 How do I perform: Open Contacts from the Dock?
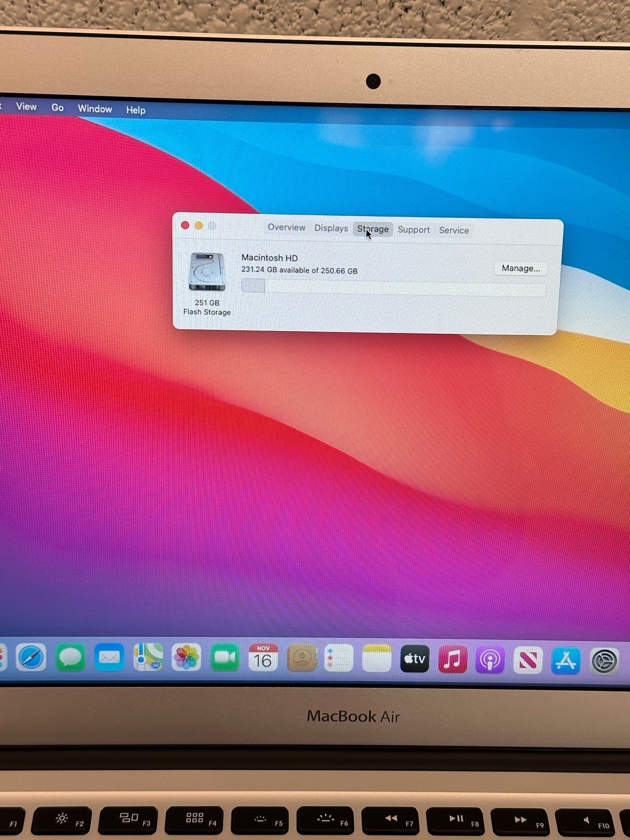(301, 658)
